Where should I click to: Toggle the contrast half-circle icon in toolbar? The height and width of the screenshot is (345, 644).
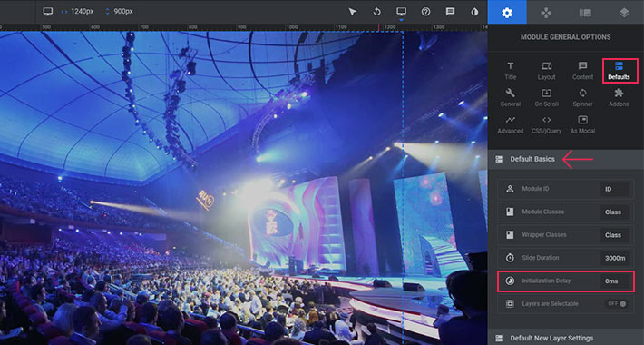coord(474,12)
